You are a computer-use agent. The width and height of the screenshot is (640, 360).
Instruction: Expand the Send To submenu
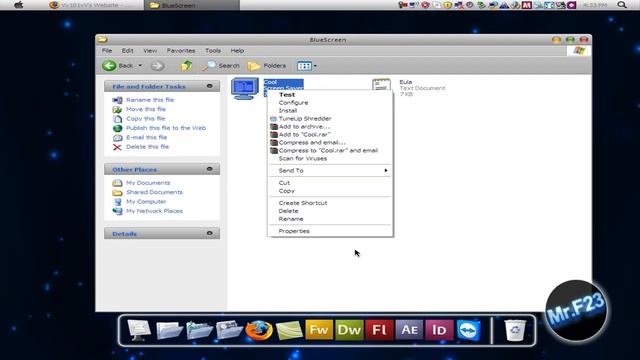click(330, 171)
